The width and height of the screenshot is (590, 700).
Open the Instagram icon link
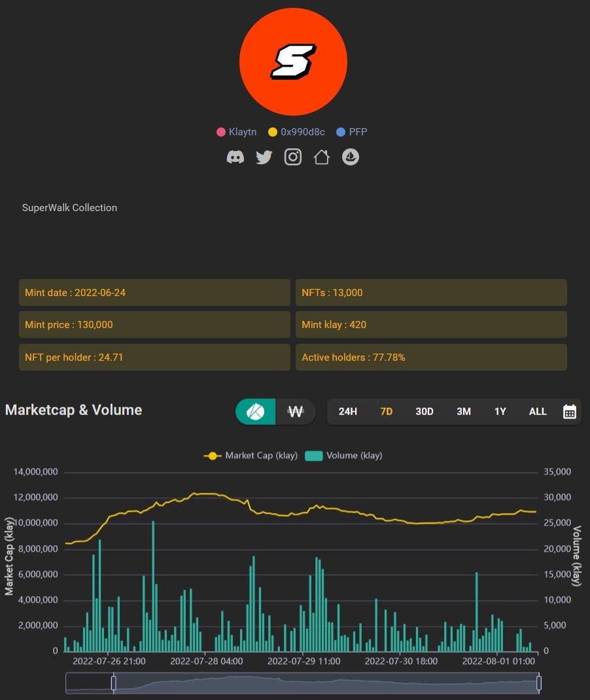tap(293, 157)
